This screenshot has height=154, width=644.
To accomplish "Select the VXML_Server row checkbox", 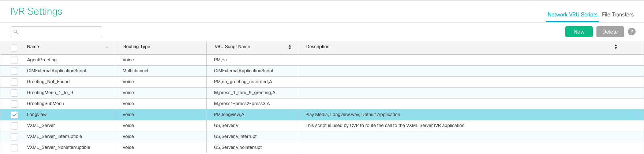I will point(14,126).
